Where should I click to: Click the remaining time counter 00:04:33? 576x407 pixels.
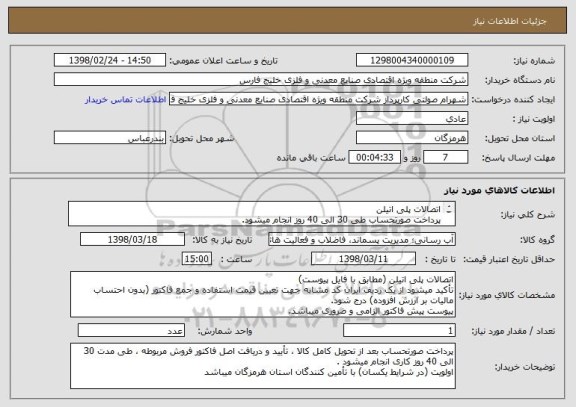coord(374,158)
